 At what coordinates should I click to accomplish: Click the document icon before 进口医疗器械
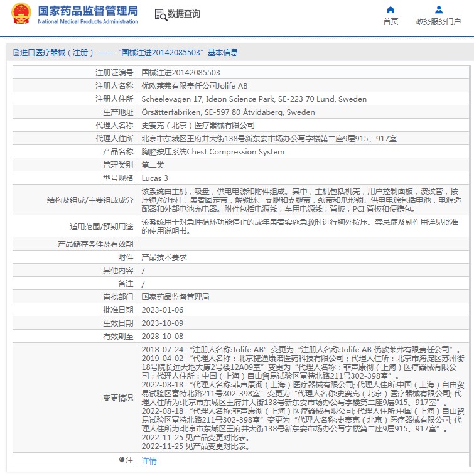(x=16, y=53)
